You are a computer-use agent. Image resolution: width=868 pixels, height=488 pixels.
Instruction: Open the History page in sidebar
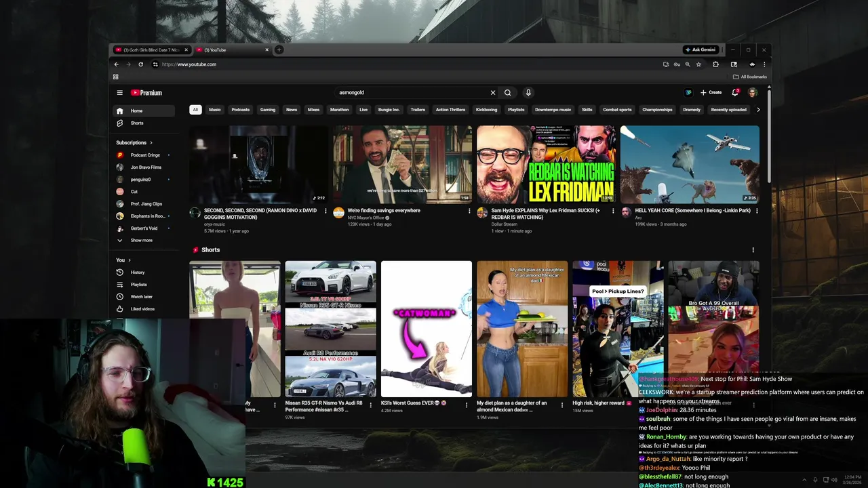[x=138, y=272]
